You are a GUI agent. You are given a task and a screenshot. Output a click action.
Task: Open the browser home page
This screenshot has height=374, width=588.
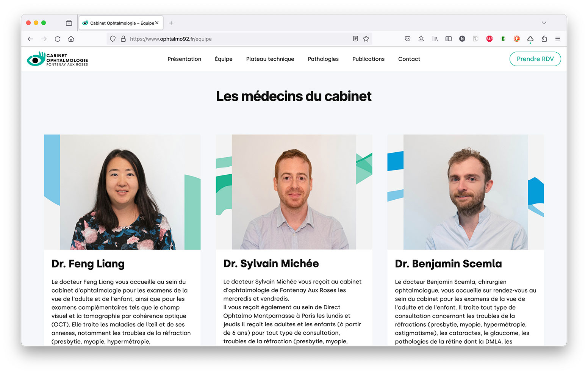(x=71, y=39)
